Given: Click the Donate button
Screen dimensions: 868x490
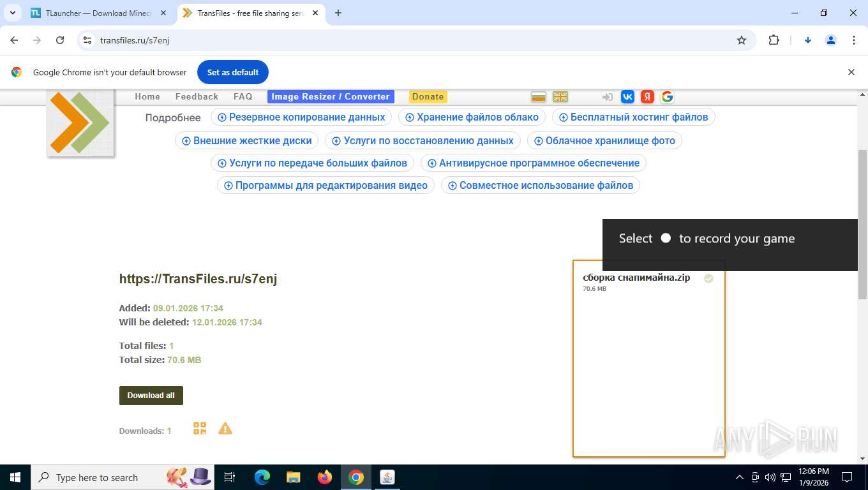Looking at the screenshot, I should (x=428, y=96).
